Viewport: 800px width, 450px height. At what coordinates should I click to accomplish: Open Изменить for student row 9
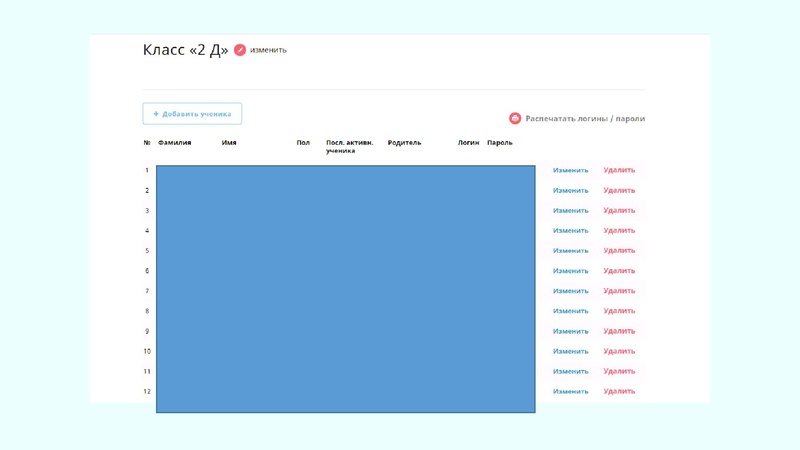point(570,331)
